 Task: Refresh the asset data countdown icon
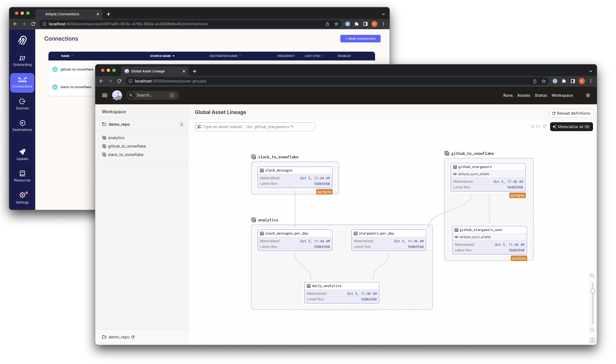544,127
